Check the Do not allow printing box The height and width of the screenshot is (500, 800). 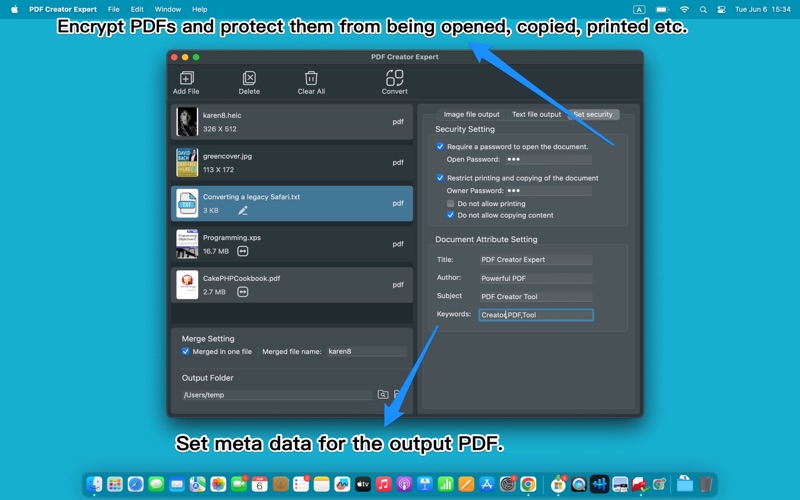pos(450,204)
